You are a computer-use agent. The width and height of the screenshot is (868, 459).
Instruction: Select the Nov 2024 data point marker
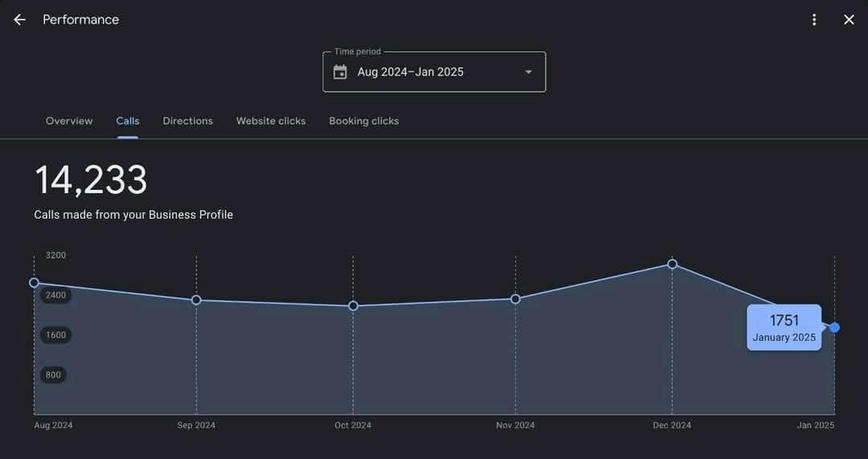[515, 299]
